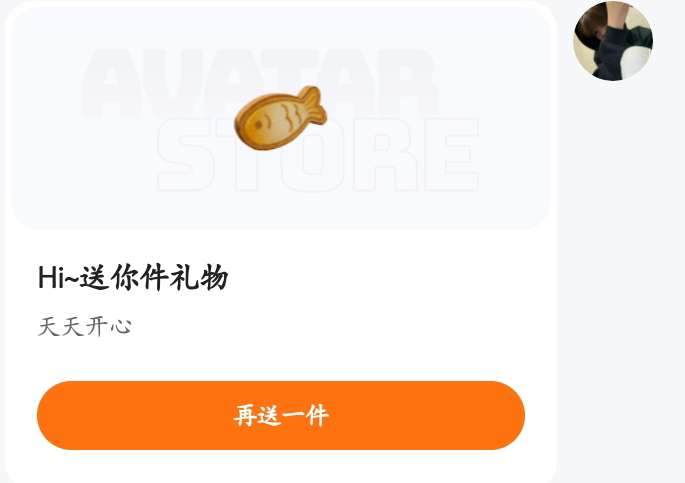Tap the dark jacket in the avatar photo
Viewport: 685px width, 483px height.
(x=623, y=50)
